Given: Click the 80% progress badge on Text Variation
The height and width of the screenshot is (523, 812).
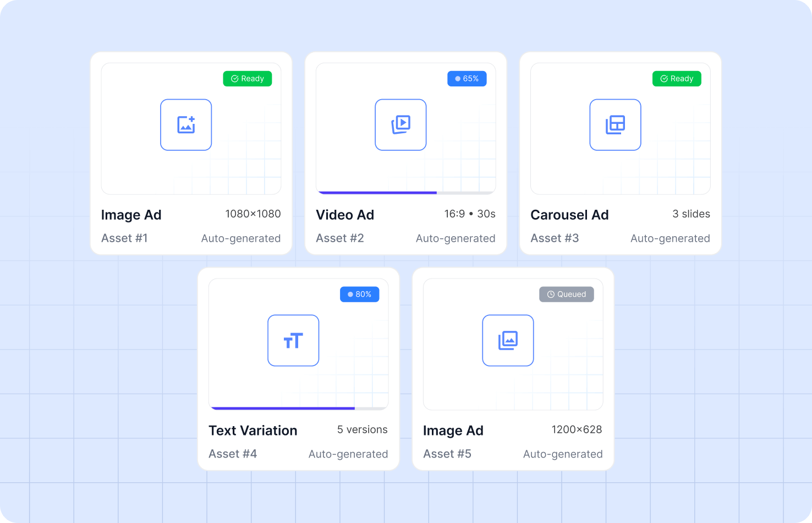Looking at the screenshot, I should pyautogui.click(x=359, y=295).
